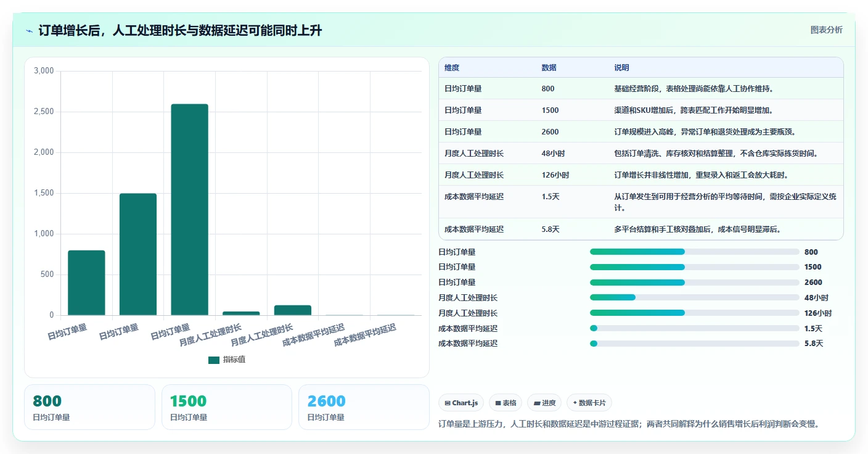
Task: Select the 数据卡片 tag chip
Action: click(x=589, y=403)
